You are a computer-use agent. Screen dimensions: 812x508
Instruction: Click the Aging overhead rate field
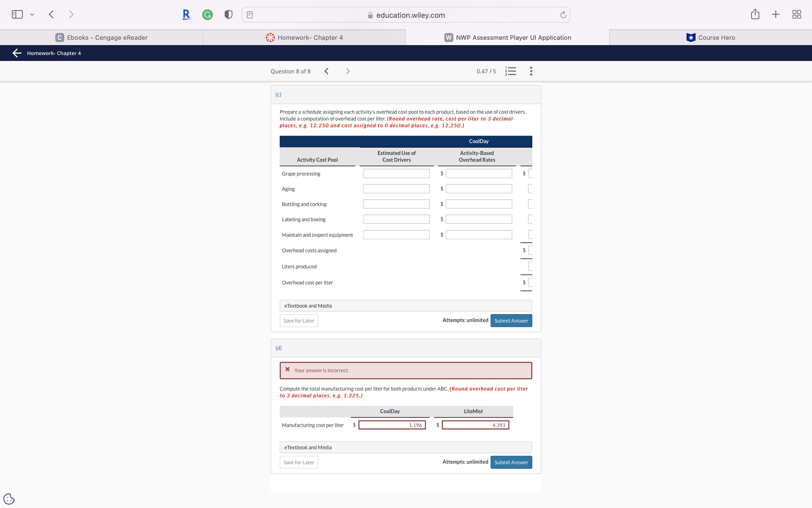click(x=479, y=189)
